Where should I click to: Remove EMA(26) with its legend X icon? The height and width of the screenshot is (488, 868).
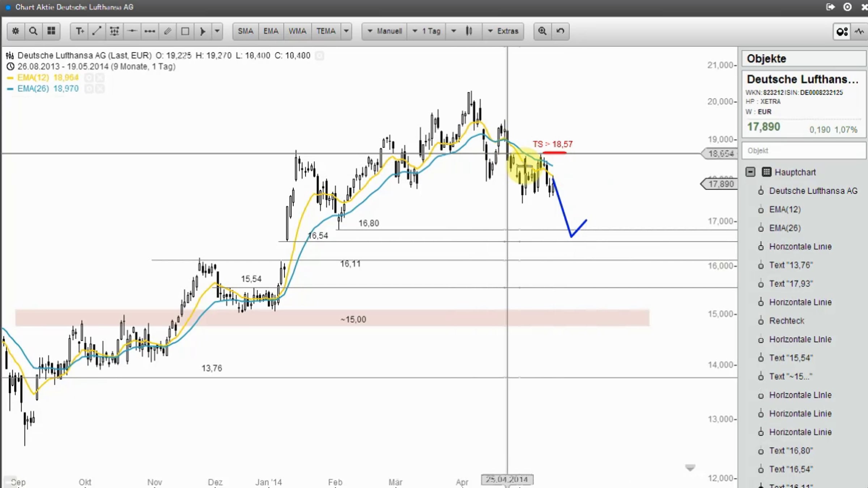click(x=100, y=89)
